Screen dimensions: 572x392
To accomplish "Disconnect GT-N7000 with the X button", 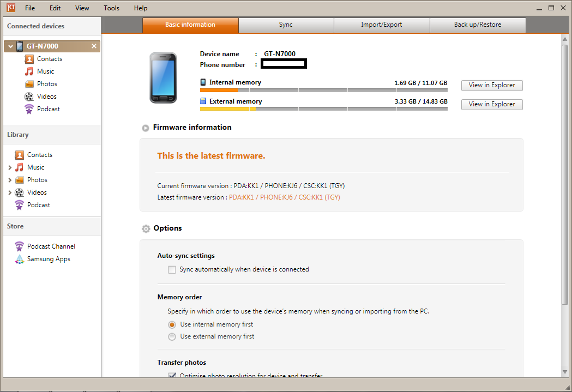I will (x=94, y=46).
